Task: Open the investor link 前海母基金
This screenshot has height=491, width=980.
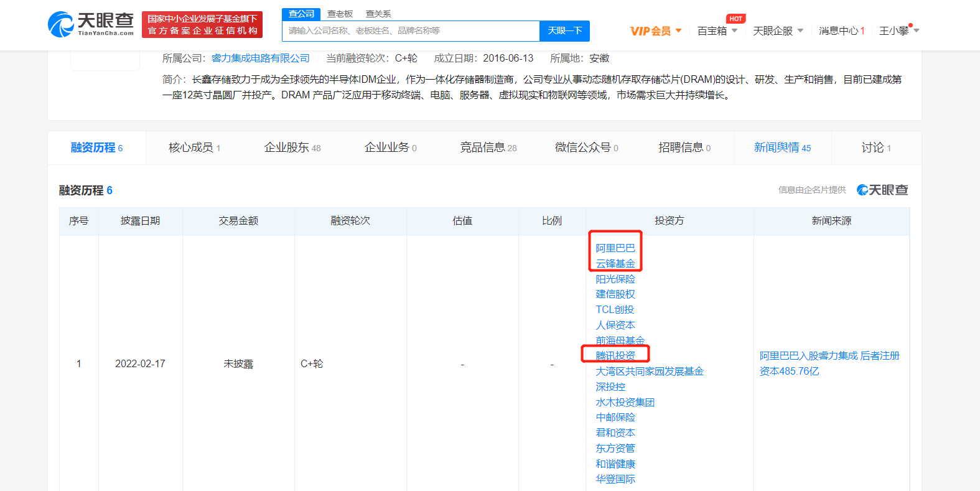Action: (620, 340)
